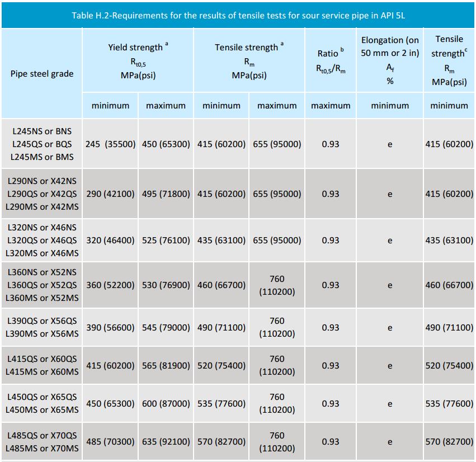
Task: Select the '245 (35500)' yield minimum cell
Action: pyautogui.click(x=110, y=144)
